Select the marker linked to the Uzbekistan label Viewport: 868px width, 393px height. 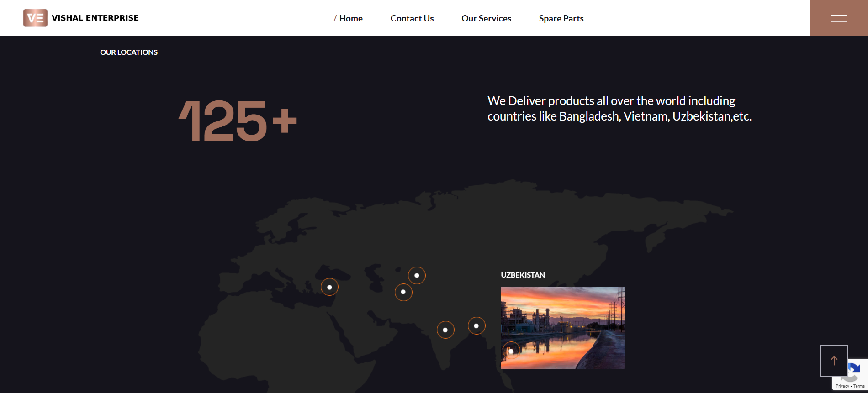point(417,275)
